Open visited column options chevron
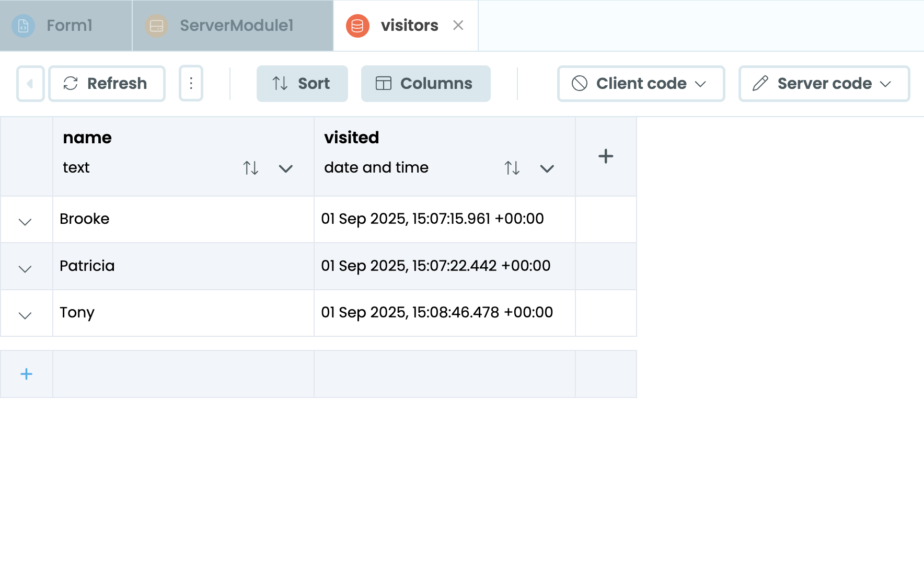924x569 pixels. 547,168
